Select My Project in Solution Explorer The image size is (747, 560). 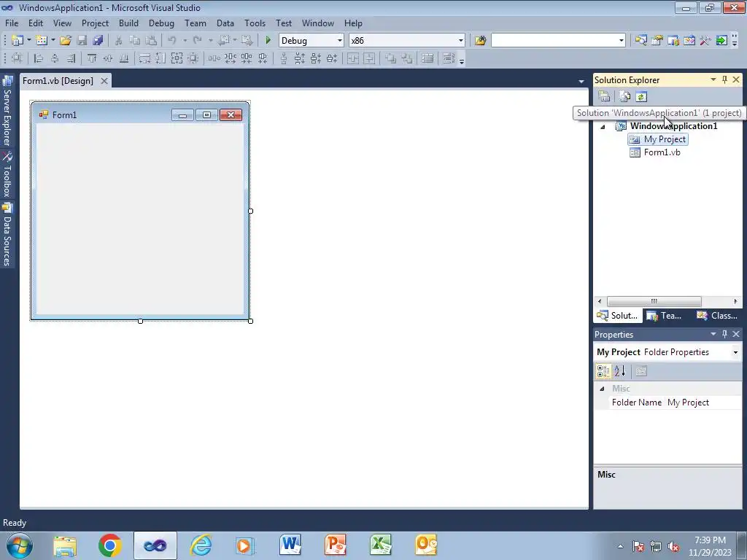click(658, 139)
